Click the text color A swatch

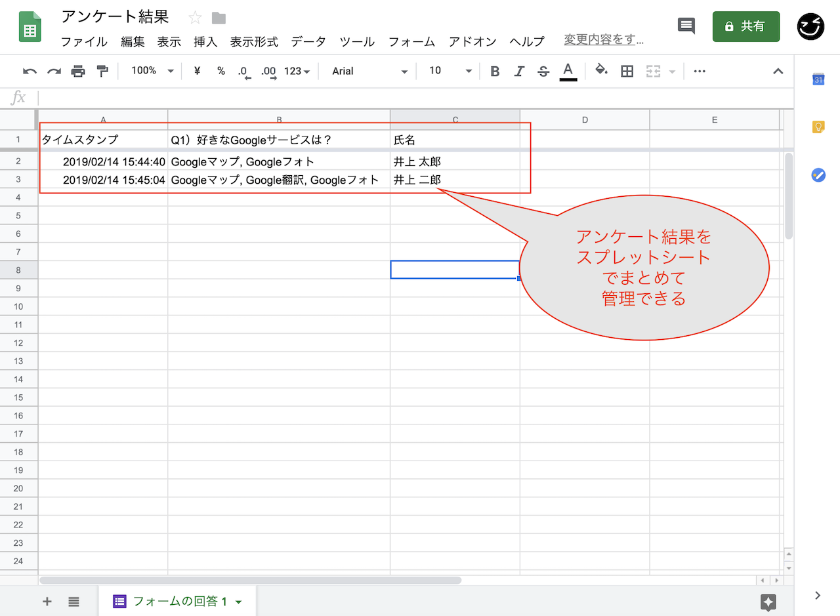point(568,71)
